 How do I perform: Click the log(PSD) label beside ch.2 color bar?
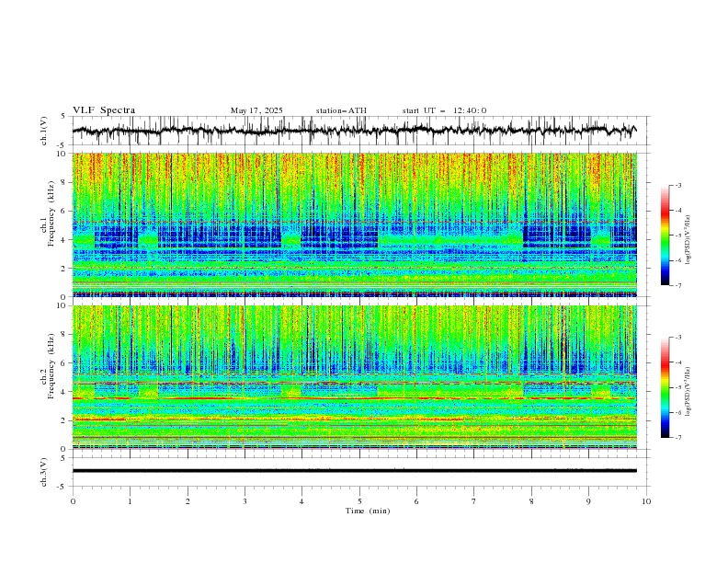[688, 391]
